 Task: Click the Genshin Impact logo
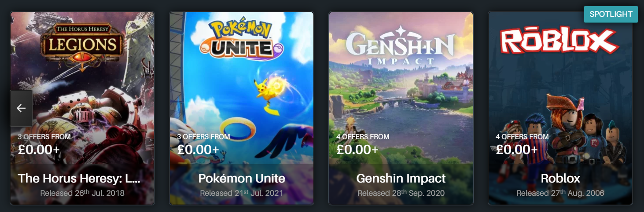point(400,45)
